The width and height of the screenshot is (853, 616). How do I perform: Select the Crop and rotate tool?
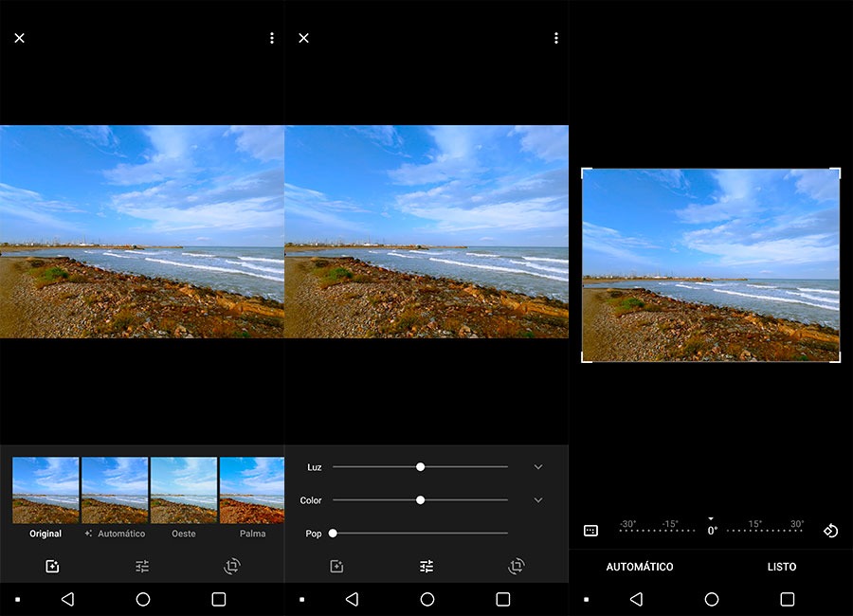click(x=233, y=565)
